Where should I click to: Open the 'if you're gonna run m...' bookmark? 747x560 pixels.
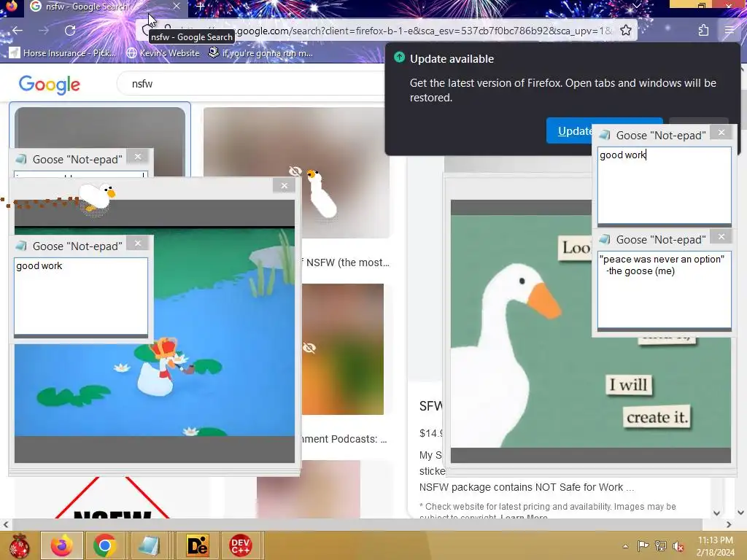pos(260,52)
